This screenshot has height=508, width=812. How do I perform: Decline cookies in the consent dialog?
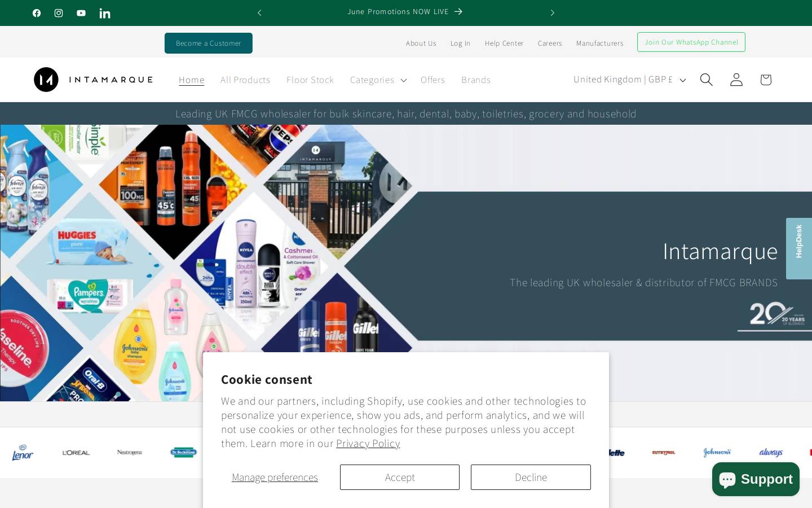tap(531, 477)
